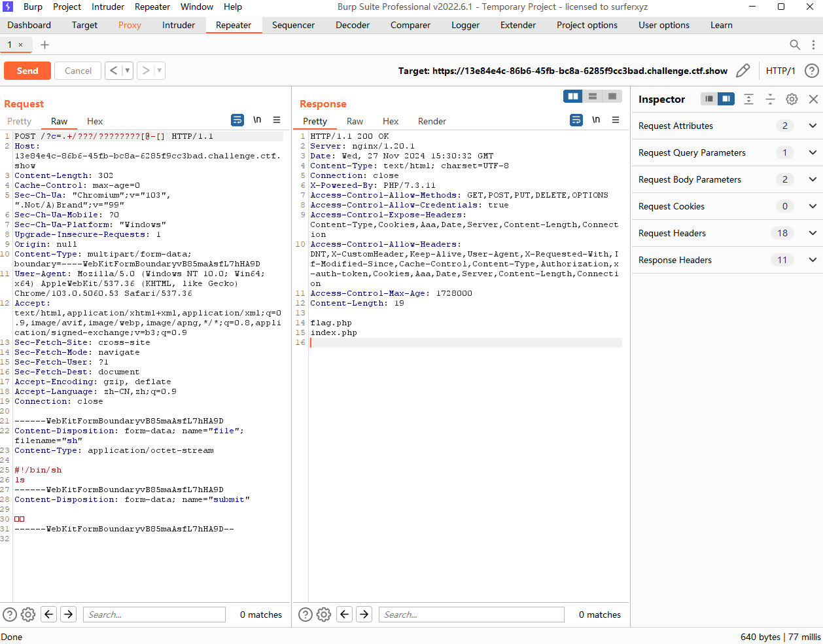The image size is (823, 644).
Task: Focus the Request pane search field
Action: pos(154,615)
